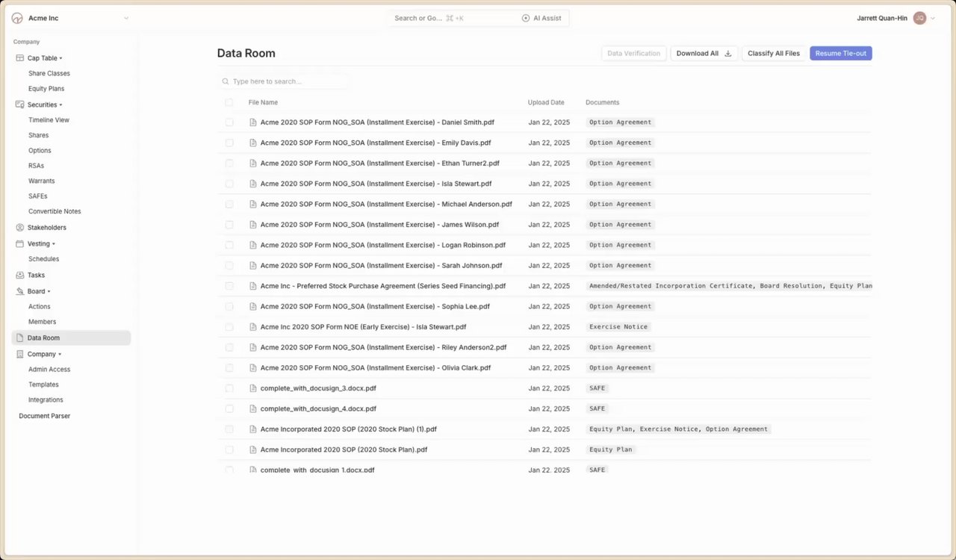
Task: Open the Integrations item in sidebar
Action: point(46,400)
